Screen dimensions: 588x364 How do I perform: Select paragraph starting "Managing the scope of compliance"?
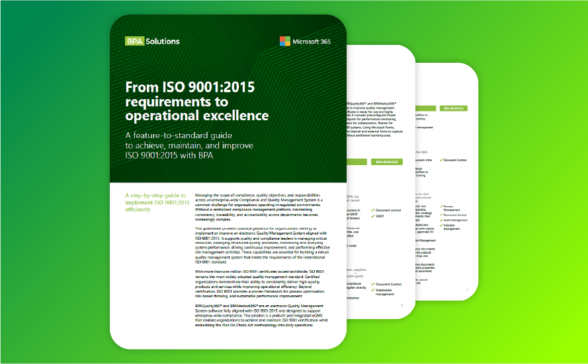tap(259, 207)
